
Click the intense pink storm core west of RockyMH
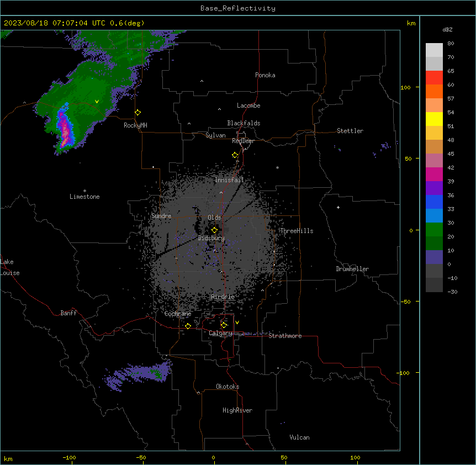tap(65, 130)
